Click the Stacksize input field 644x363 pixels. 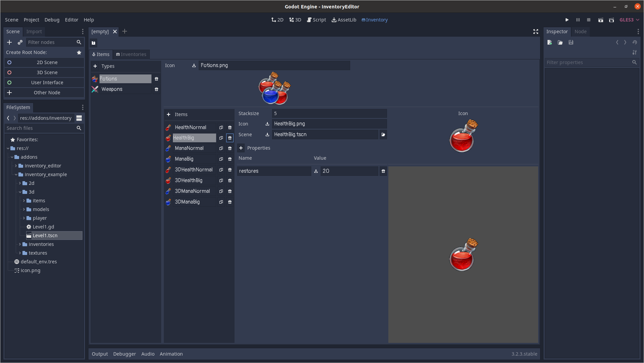[329, 113]
